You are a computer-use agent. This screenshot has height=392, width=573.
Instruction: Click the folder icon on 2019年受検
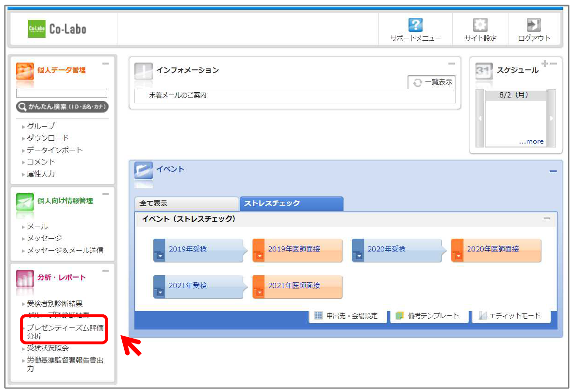[160, 255]
